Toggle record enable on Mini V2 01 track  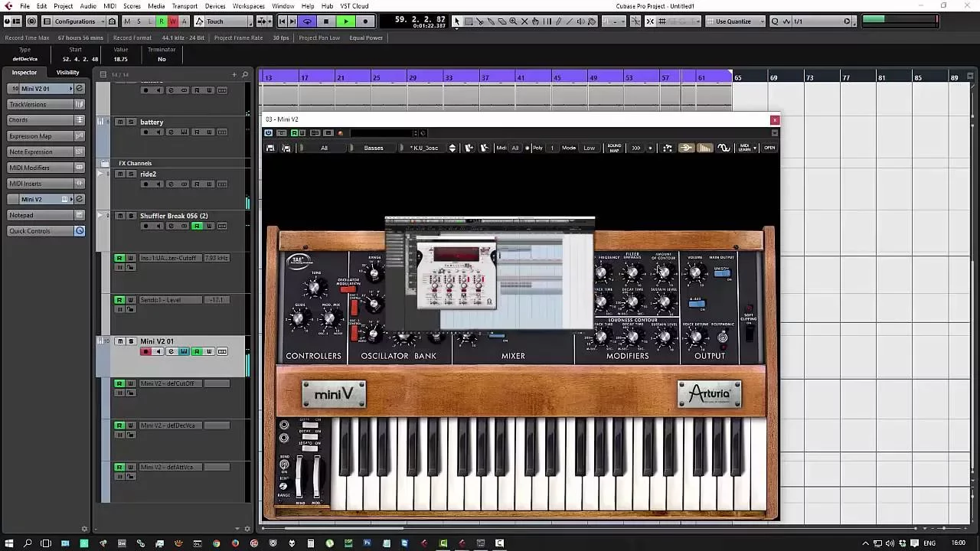tap(145, 352)
